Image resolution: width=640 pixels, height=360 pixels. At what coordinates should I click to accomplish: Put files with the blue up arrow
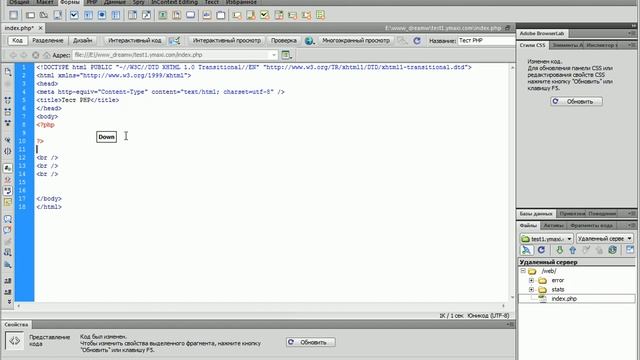pyautogui.click(x=573, y=250)
